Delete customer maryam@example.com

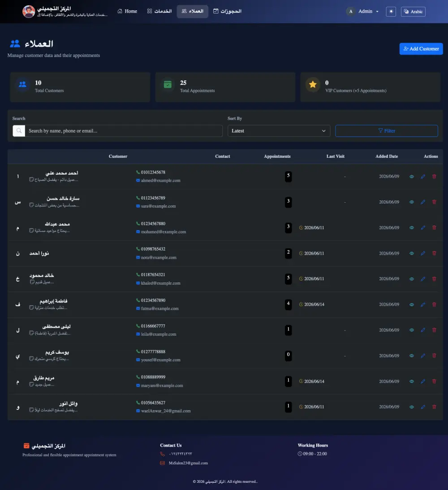[x=434, y=381]
